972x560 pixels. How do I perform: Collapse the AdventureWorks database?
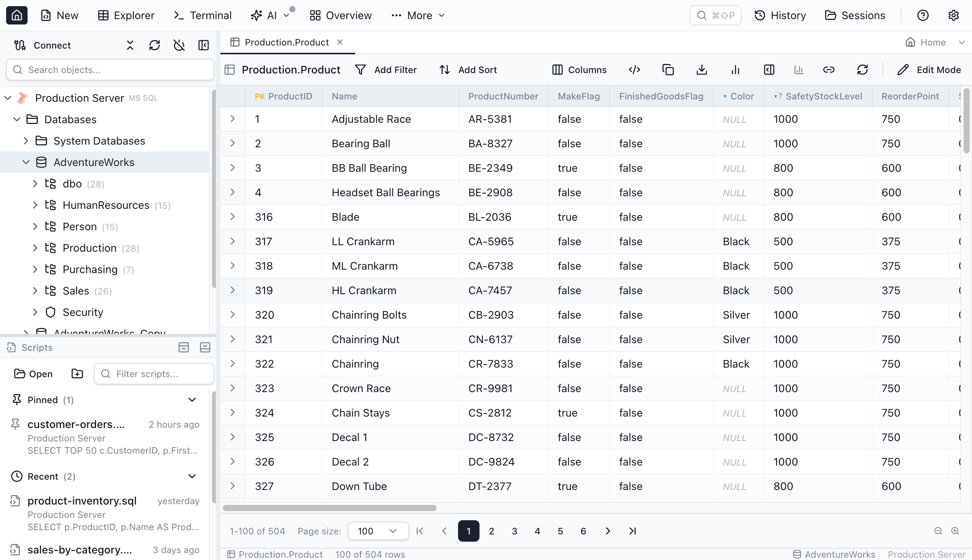pyautogui.click(x=26, y=162)
